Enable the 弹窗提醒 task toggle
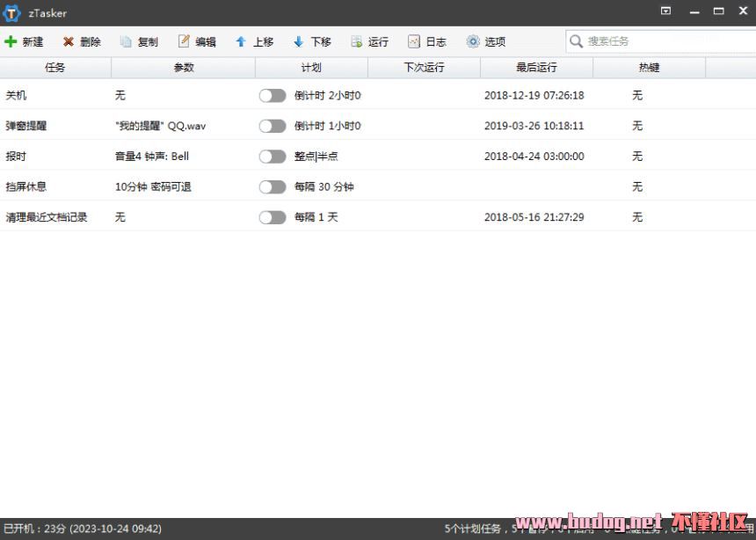 click(273, 126)
